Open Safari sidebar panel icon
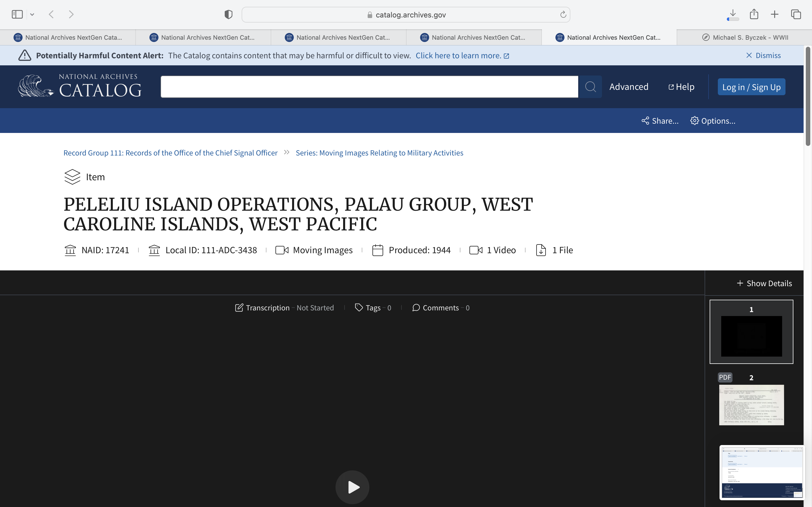812x507 pixels. [17, 14]
